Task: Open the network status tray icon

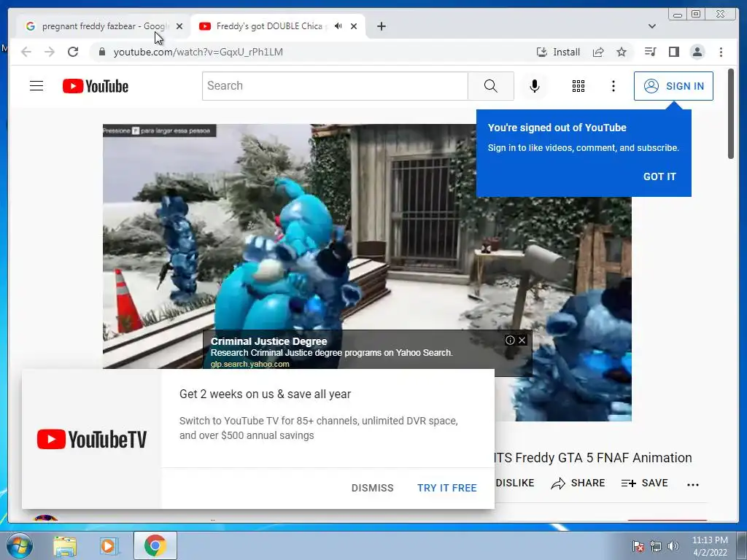Action: [x=656, y=546]
